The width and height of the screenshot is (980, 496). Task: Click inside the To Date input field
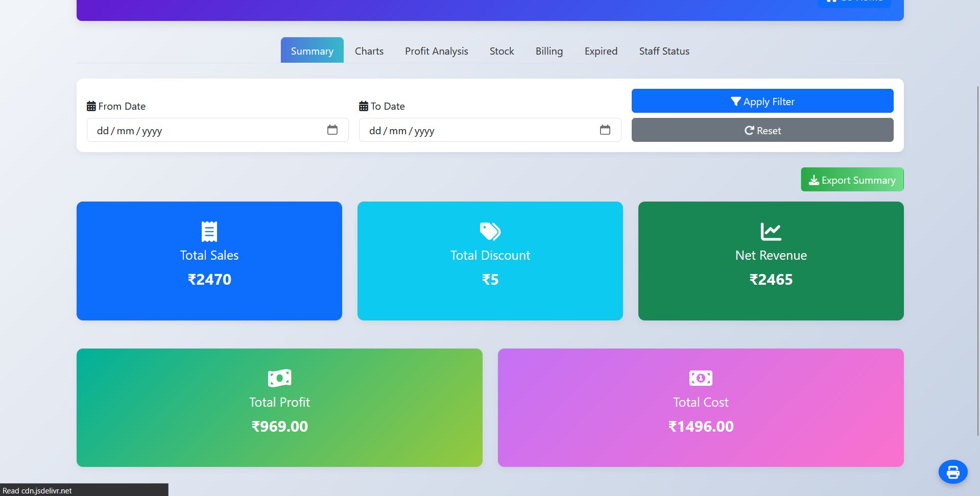click(x=460, y=130)
